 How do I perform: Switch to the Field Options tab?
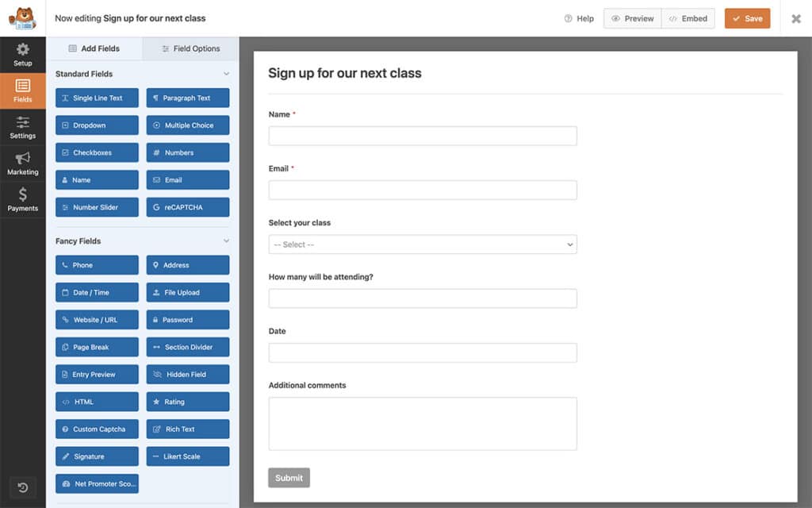(x=190, y=48)
